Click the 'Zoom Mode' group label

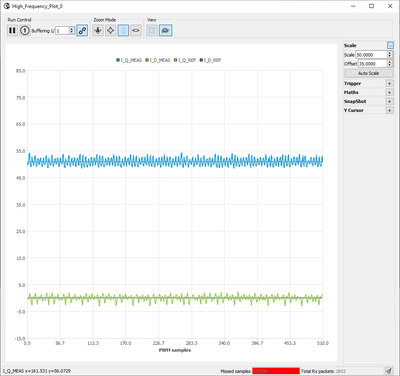coord(105,20)
